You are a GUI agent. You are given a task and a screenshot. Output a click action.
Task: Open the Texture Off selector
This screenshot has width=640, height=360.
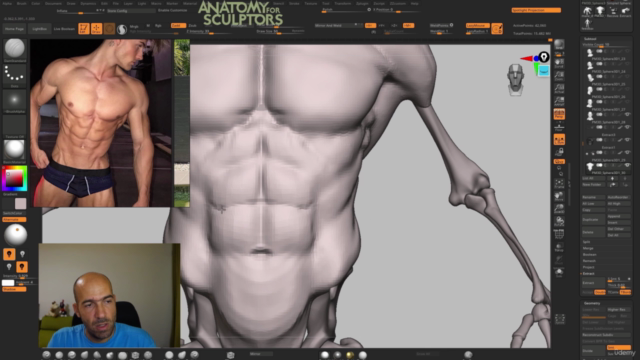click(x=14, y=127)
